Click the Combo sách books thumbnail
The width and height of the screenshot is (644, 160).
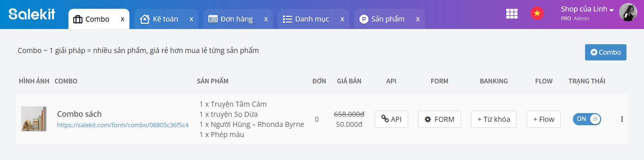tap(34, 119)
